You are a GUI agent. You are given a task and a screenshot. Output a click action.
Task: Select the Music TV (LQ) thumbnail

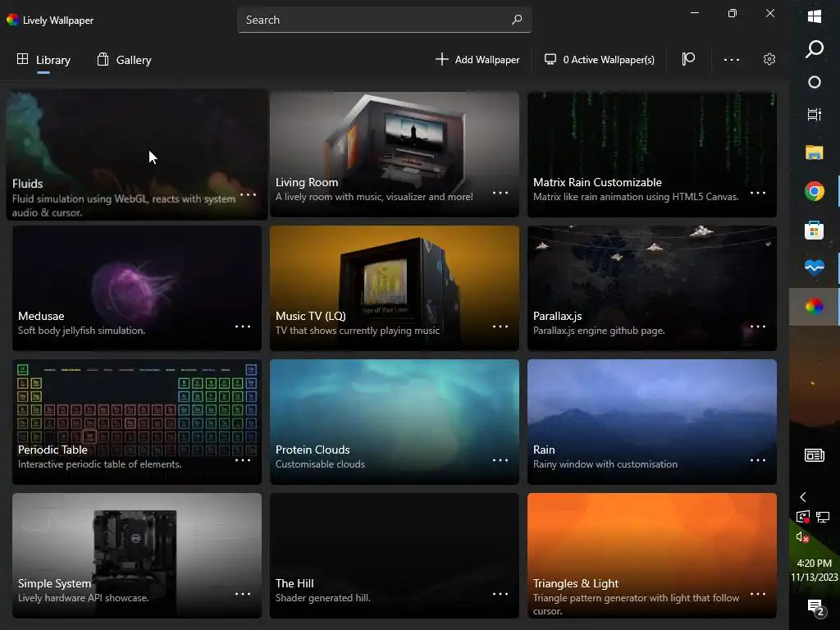point(395,288)
